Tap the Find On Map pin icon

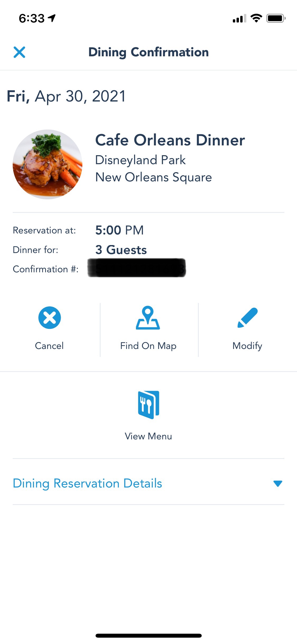pyautogui.click(x=148, y=318)
